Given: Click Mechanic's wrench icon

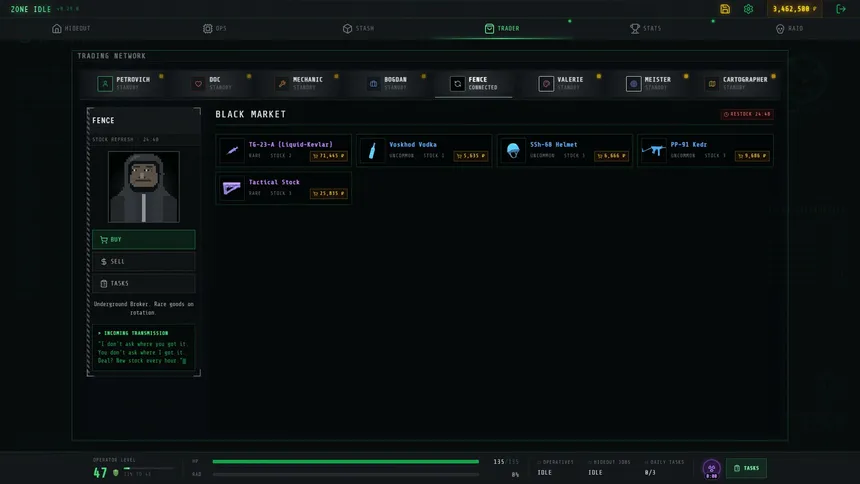Looking at the screenshot, I should coord(282,84).
